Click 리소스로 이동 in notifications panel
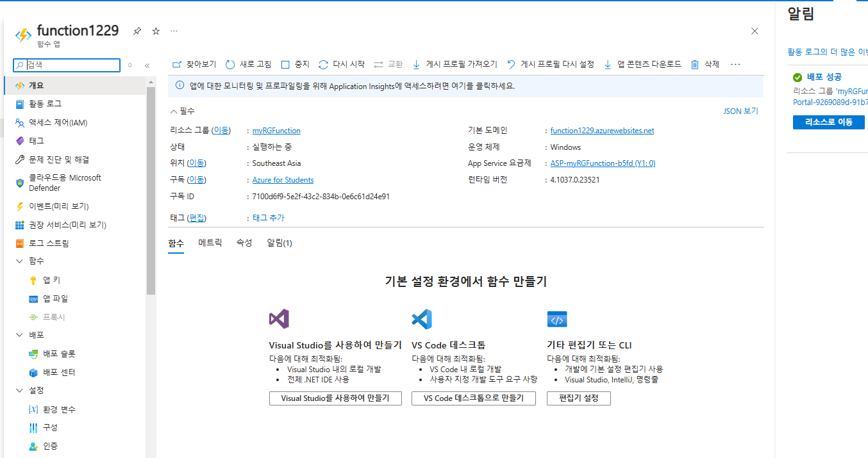The height and width of the screenshot is (458, 868). (x=829, y=122)
